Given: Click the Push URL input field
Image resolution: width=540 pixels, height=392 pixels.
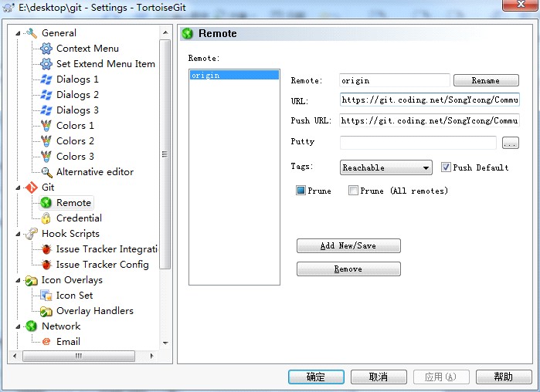Looking at the screenshot, I should [x=430, y=120].
